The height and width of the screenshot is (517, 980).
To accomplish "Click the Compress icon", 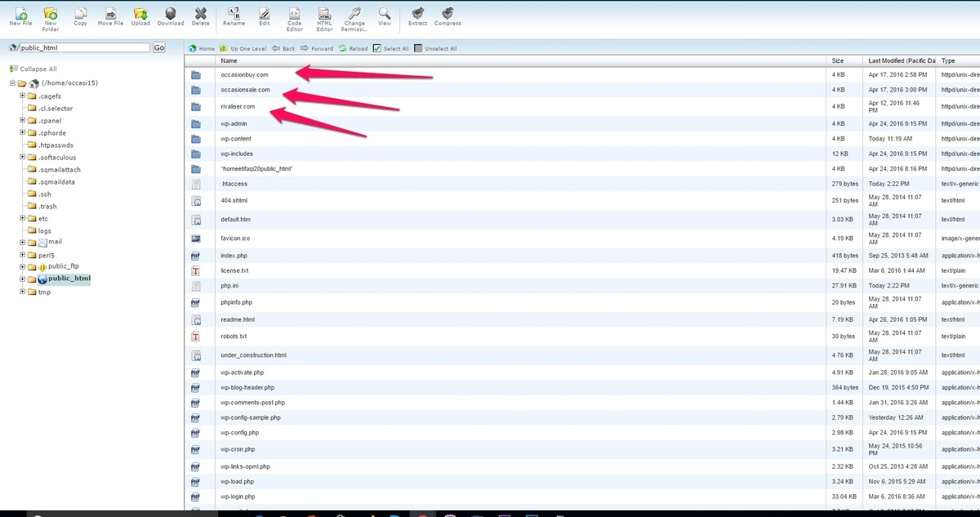I will pos(447,16).
